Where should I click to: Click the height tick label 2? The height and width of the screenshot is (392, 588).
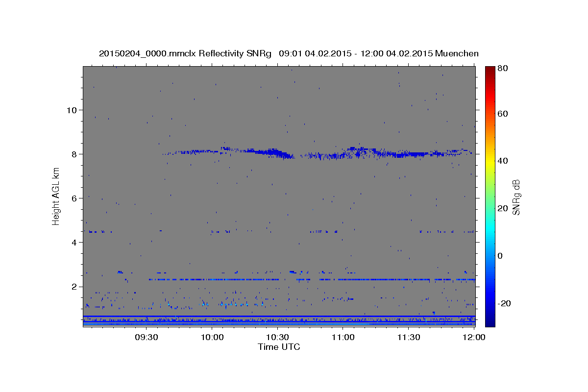[x=74, y=287]
